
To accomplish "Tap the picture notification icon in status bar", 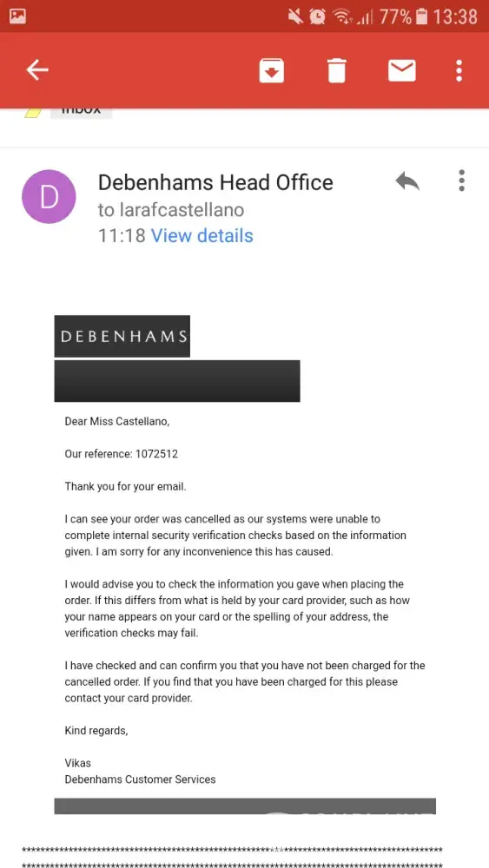I will point(17,16).
